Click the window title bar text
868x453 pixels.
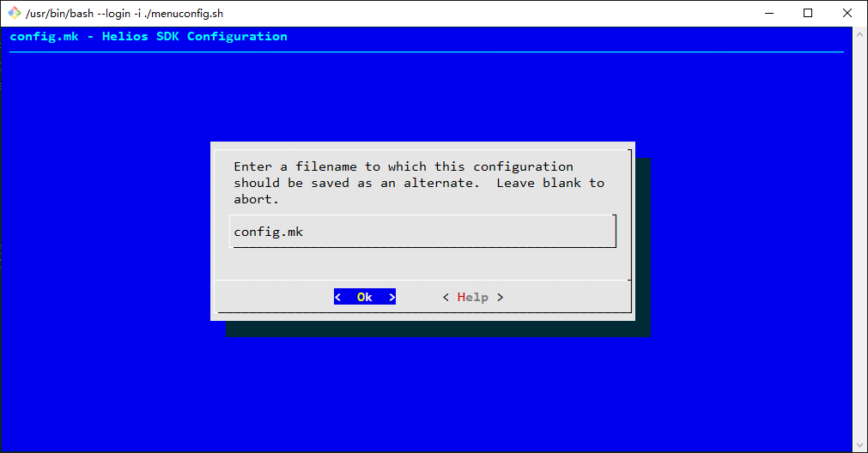[124, 13]
